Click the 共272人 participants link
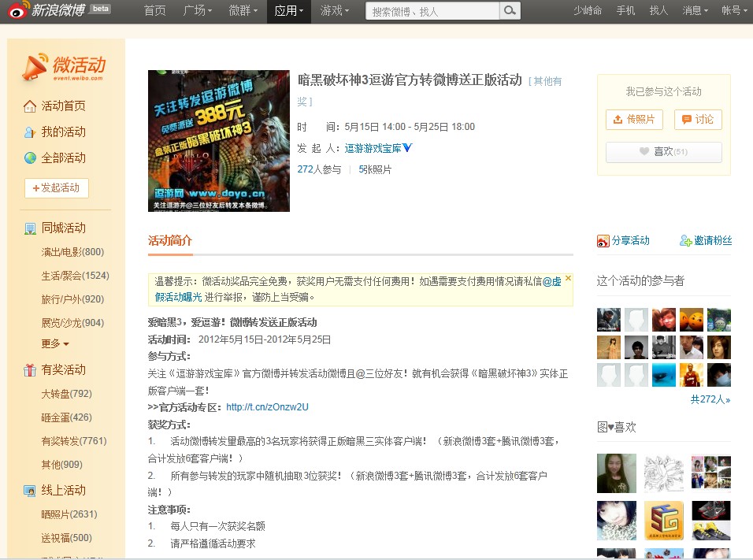 click(710, 399)
